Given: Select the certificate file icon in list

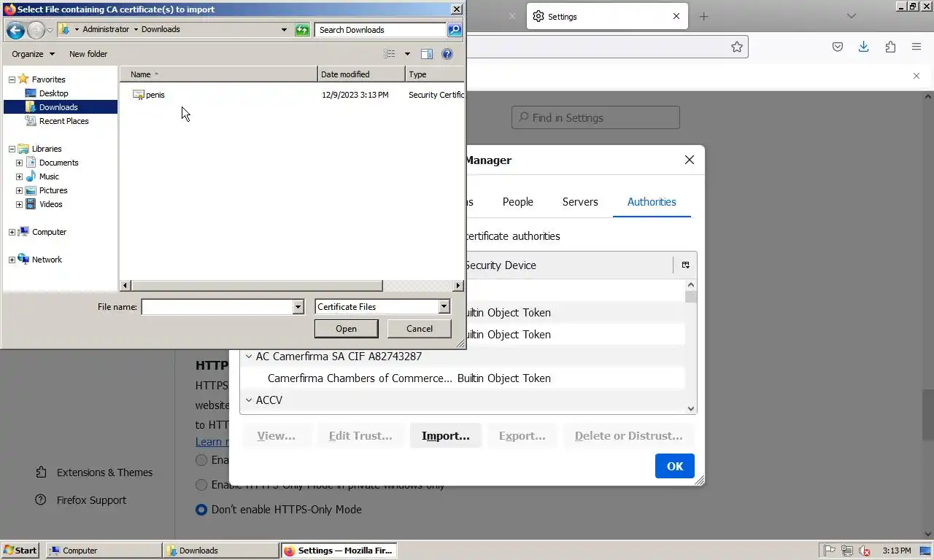Looking at the screenshot, I should pos(139,95).
